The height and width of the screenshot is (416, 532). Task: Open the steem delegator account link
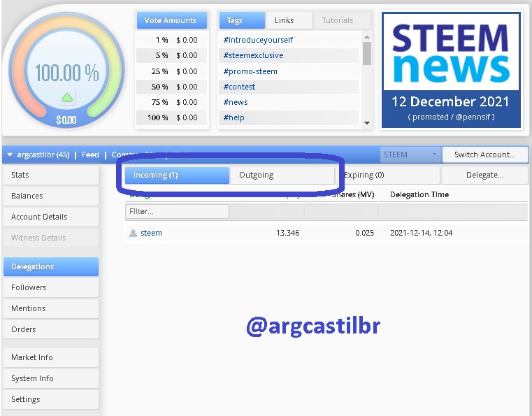pyautogui.click(x=151, y=233)
